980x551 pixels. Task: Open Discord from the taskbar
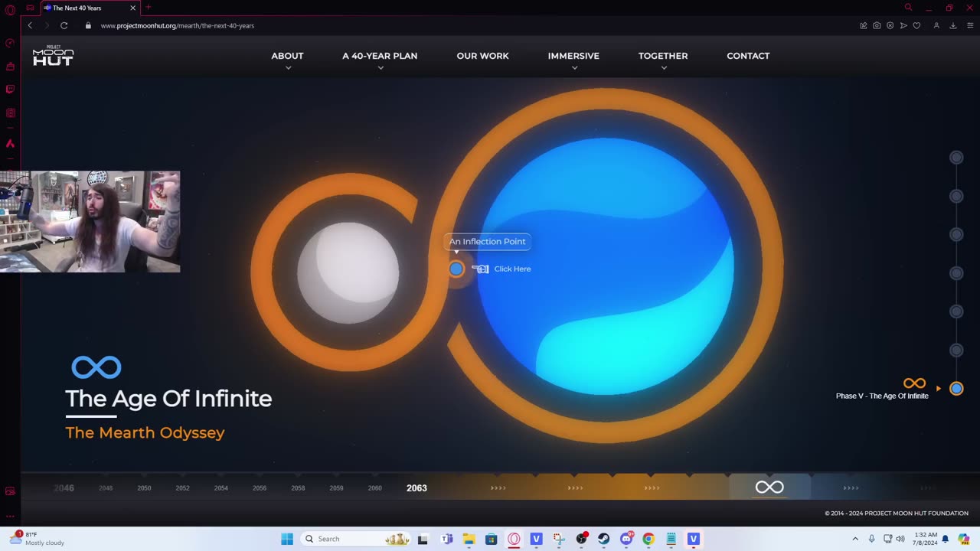(x=626, y=539)
